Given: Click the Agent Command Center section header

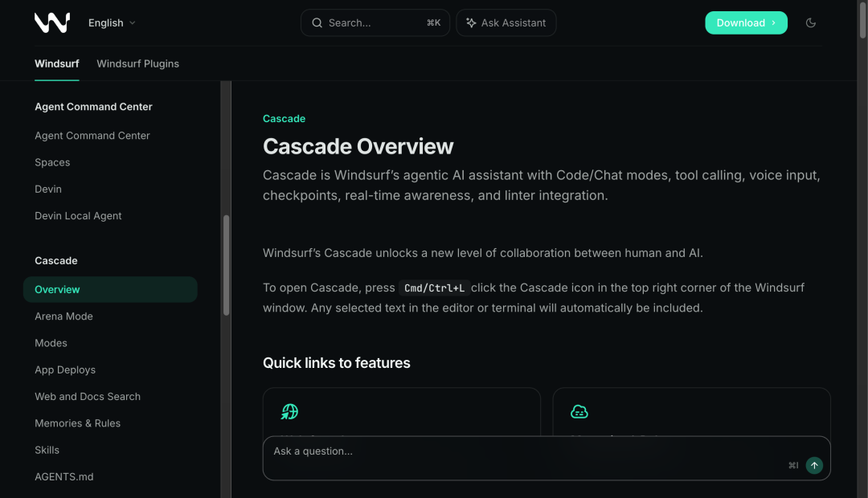Looking at the screenshot, I should point(93,107).
